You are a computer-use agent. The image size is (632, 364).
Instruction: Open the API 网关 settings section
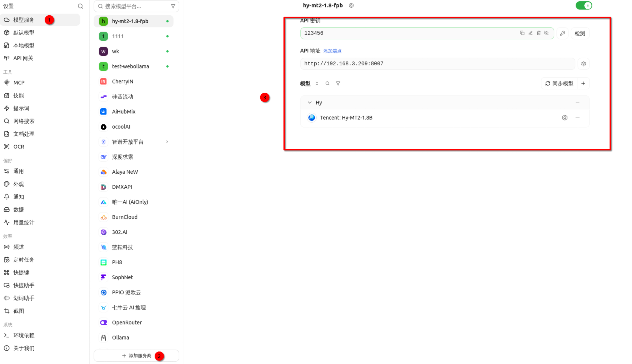[x=40, y=58]
